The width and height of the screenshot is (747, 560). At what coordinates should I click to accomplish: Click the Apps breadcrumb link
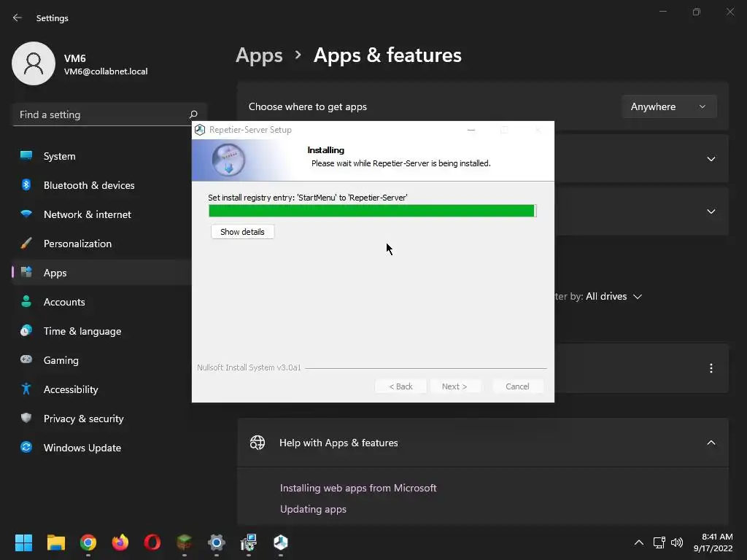click(x=259, y=55)
